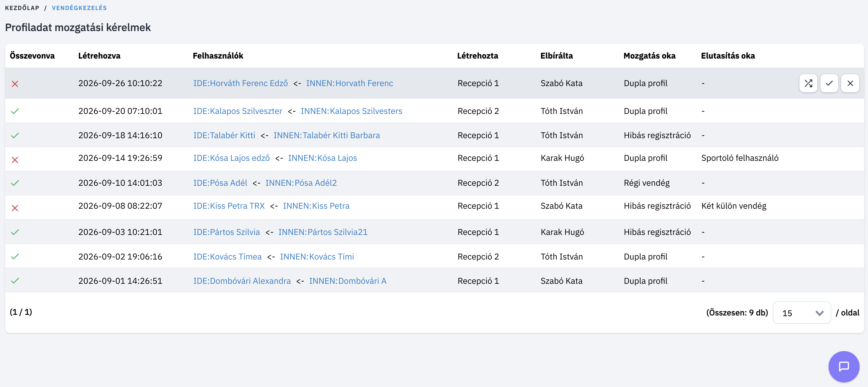Open profile INNEN:Kalapos Szilvesters
The height and width of the screenshot is (387, 868).
[x=351, y=111]
